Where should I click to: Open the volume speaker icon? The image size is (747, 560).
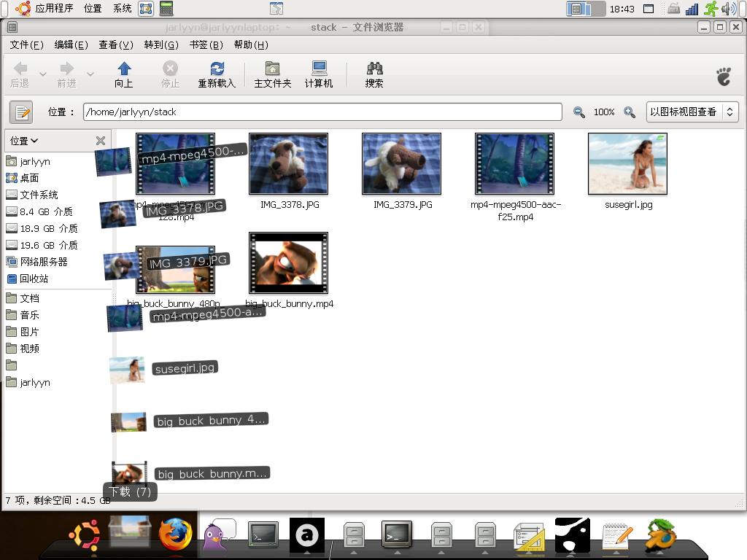tap(729, 9)
